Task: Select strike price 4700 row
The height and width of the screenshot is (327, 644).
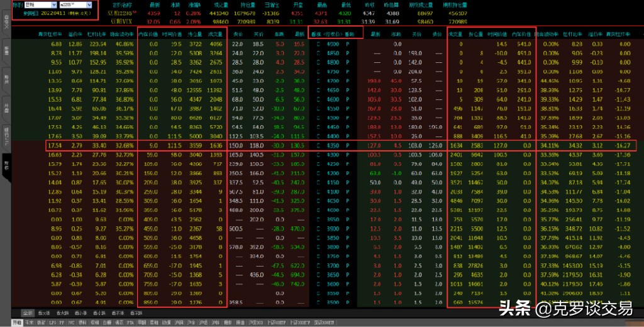Action: click(333, 81)
